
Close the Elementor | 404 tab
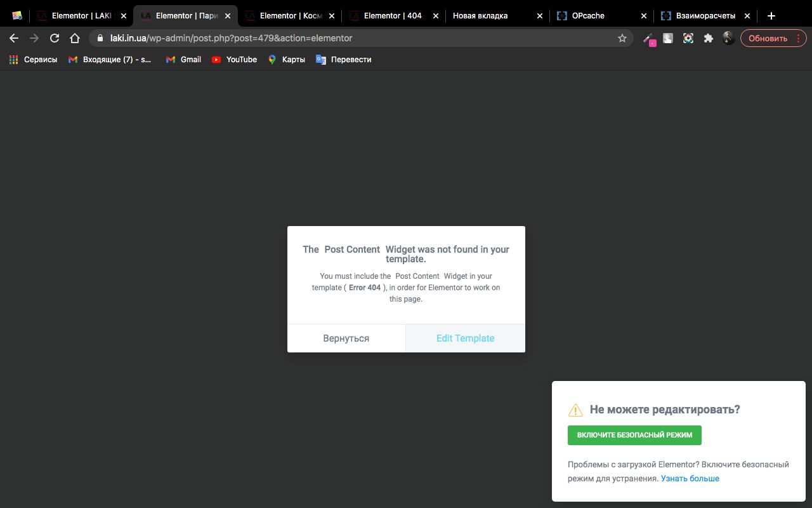tap(435, 16)
